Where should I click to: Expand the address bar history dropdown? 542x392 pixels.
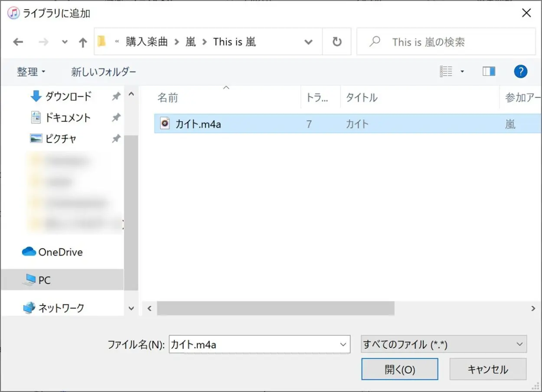(308, 42)
